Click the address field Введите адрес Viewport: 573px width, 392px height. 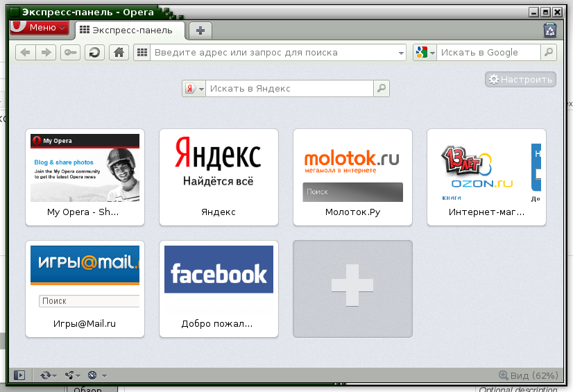click(x=274, y=53)
